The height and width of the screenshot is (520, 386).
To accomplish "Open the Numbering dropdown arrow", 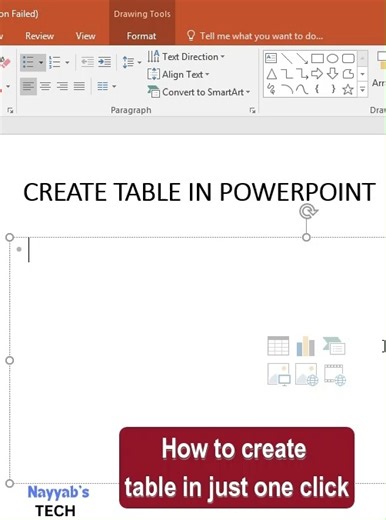I will 67,62.
